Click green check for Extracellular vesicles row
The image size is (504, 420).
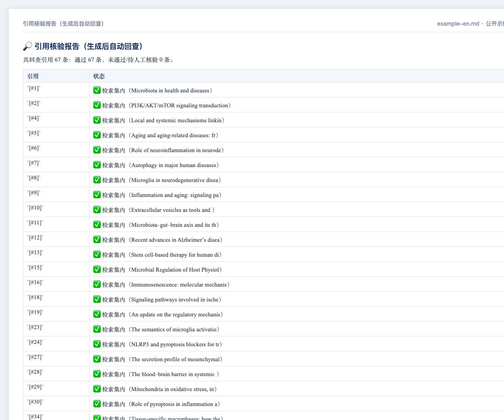(97, 210)
